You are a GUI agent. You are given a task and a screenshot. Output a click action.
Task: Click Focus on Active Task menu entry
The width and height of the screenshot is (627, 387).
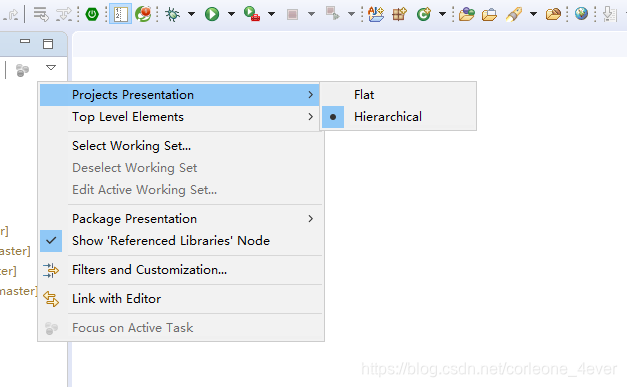181,328
